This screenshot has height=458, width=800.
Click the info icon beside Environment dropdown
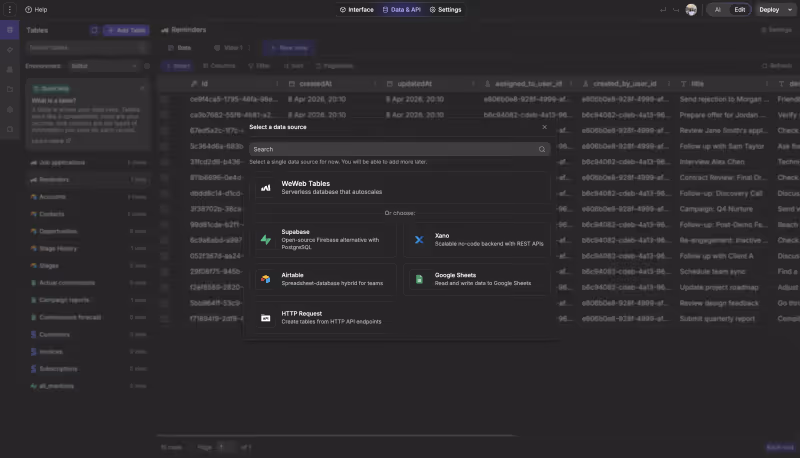point(147,66)
